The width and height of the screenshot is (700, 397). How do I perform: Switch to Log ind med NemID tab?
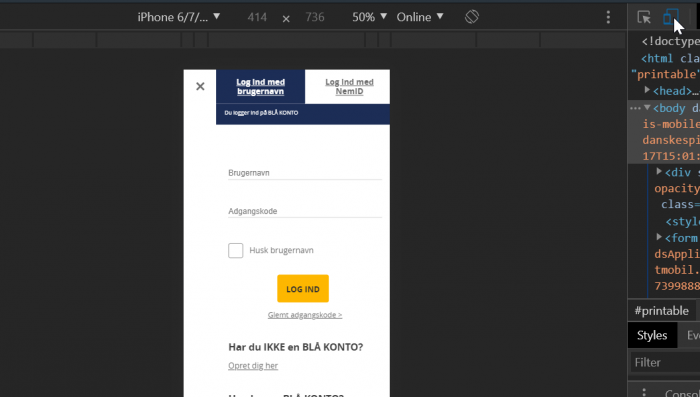click(349, 87)
